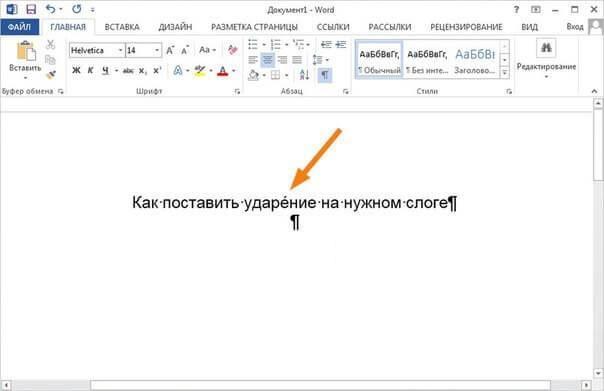Switch to the ВИД tab
604x391 pixels.
pos(529,27)
